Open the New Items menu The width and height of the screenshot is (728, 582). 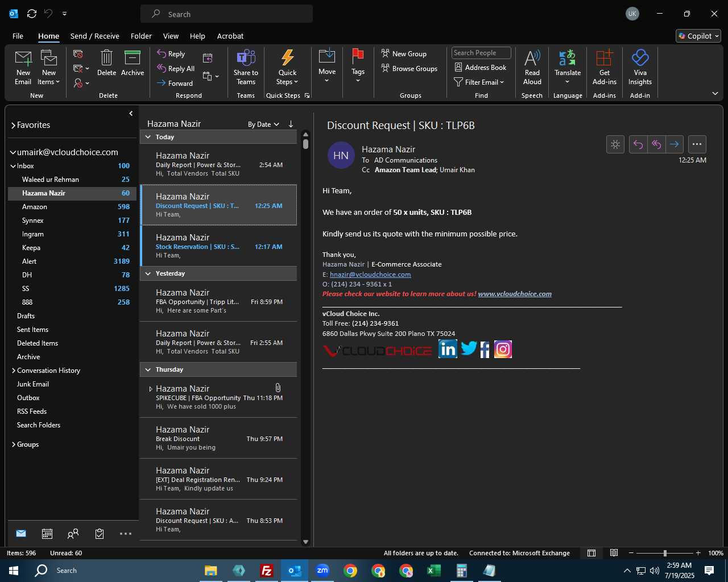(49, 67)
